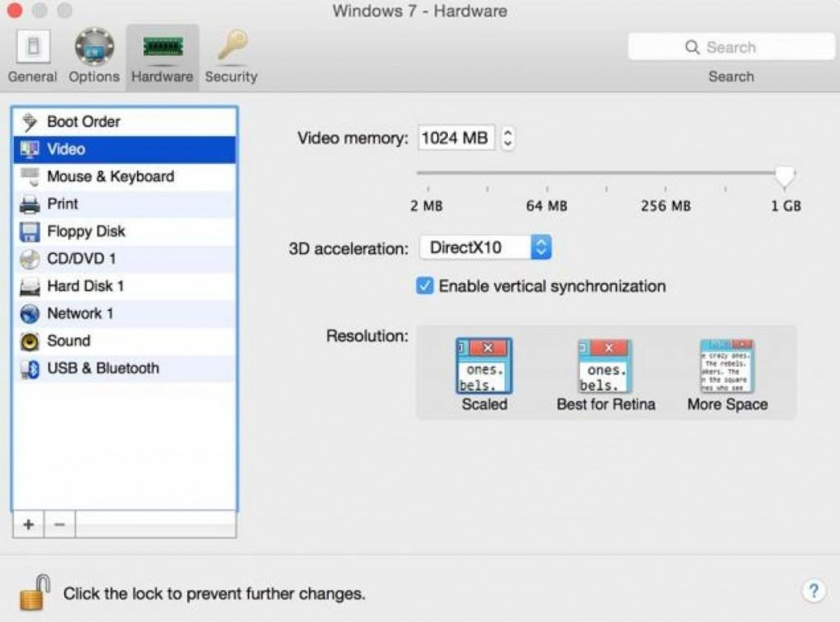
Task: Choose the Scaled resolution option
Action: click(x=484, y=374)
